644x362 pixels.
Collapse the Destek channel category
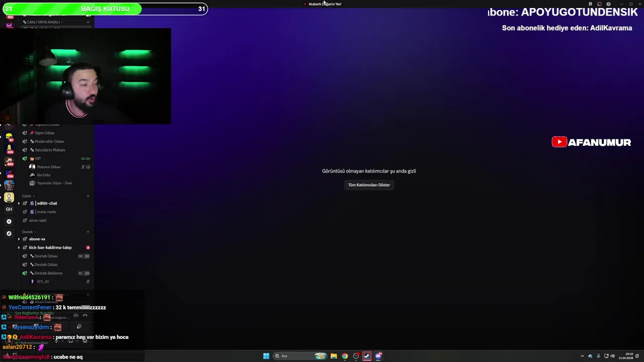point(28,232)
